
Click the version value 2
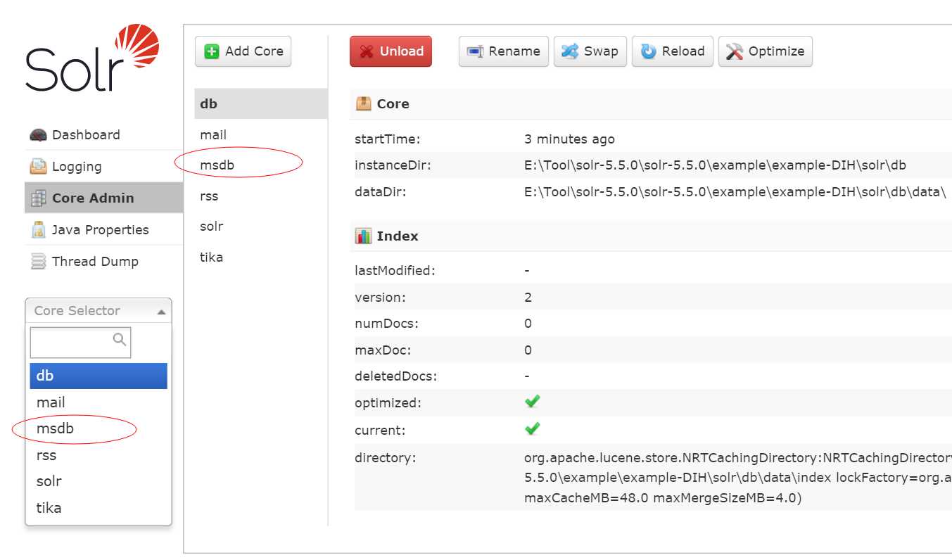pyautogui.click(x=528, y=297)
